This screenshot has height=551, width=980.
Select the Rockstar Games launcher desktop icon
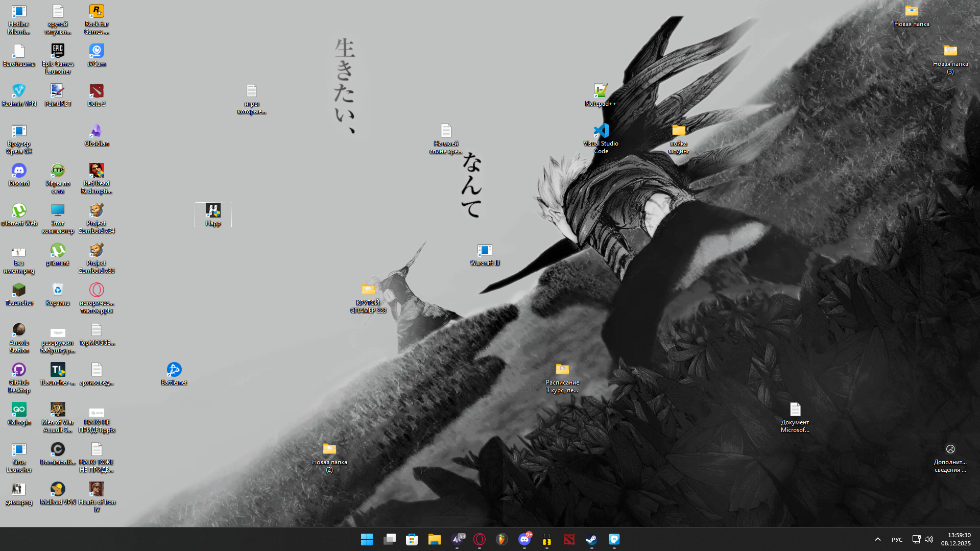click(97, 20)
